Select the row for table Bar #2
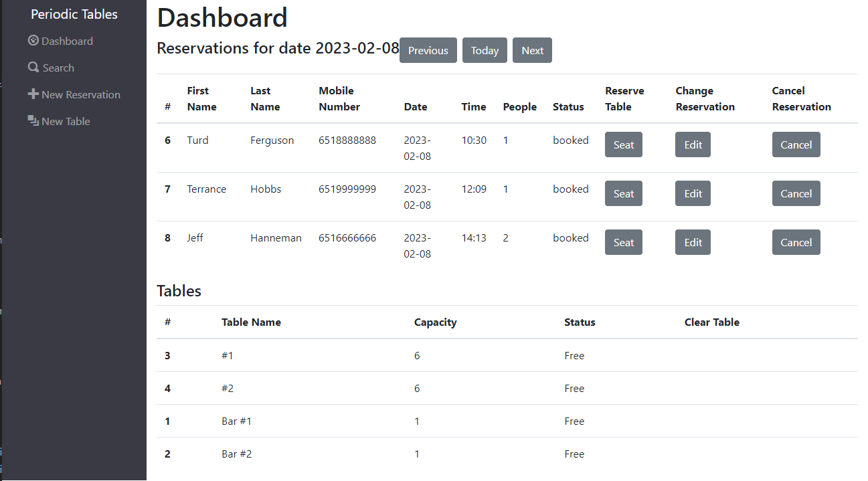 coord(237,454)
